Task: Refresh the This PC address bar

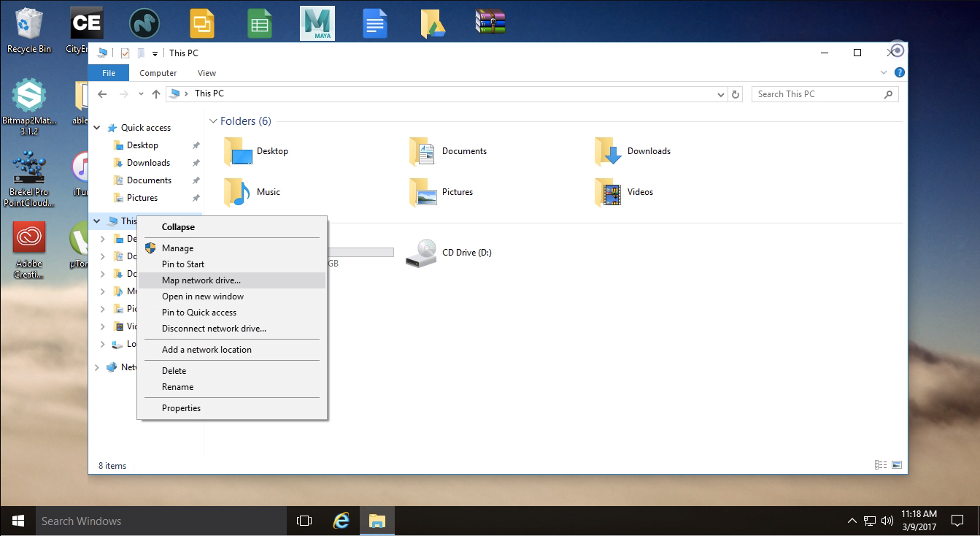Action: (x=736, y=94)
